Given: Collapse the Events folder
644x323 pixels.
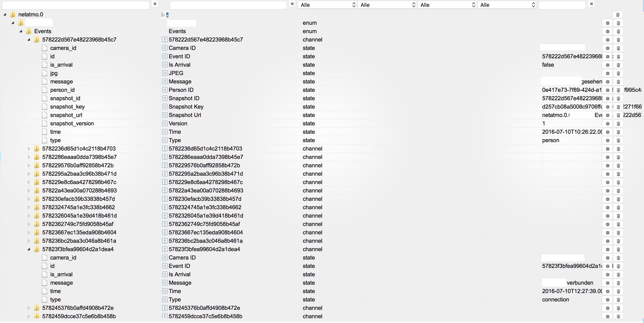Looking at the screenshot, I should click(21, 31).
